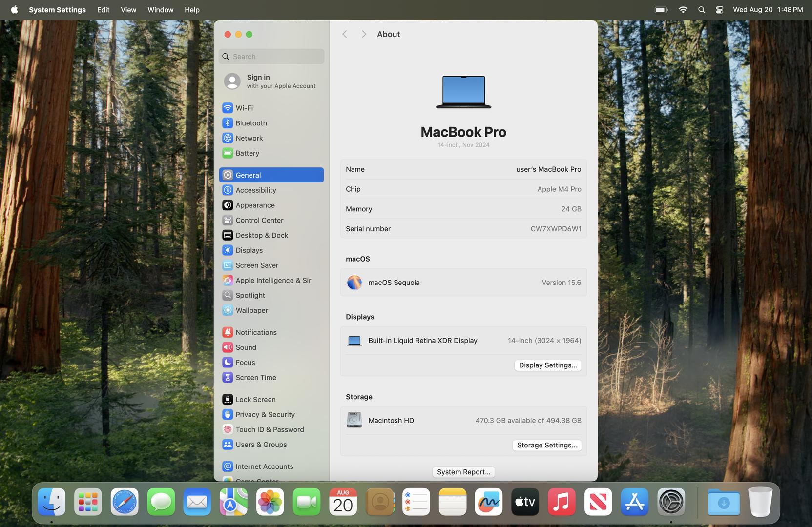Go forward with the right chevron
The height and width of the screenshot is (527, 812).
pos(364,34)
